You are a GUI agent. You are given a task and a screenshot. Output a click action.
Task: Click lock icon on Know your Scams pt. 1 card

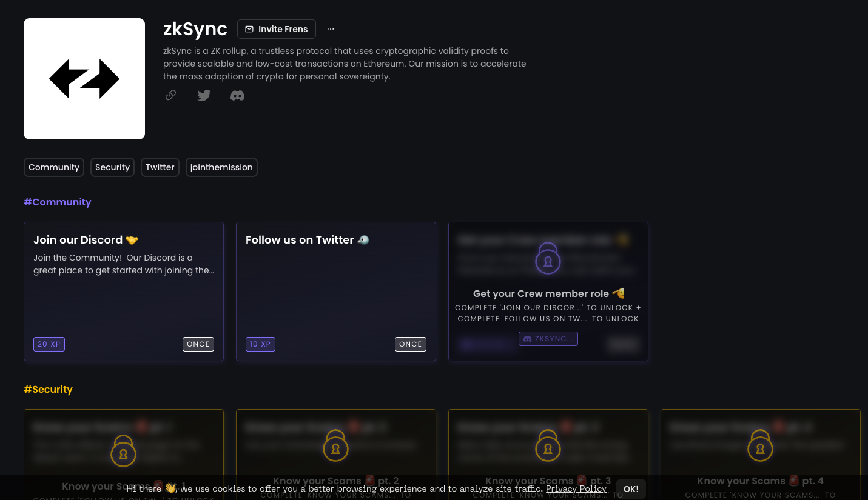coord(124,451)
